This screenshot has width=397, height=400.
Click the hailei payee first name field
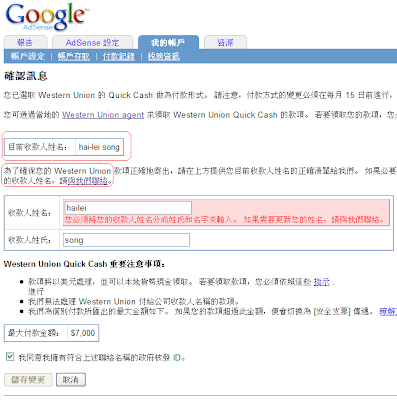(x=128, y=208)
